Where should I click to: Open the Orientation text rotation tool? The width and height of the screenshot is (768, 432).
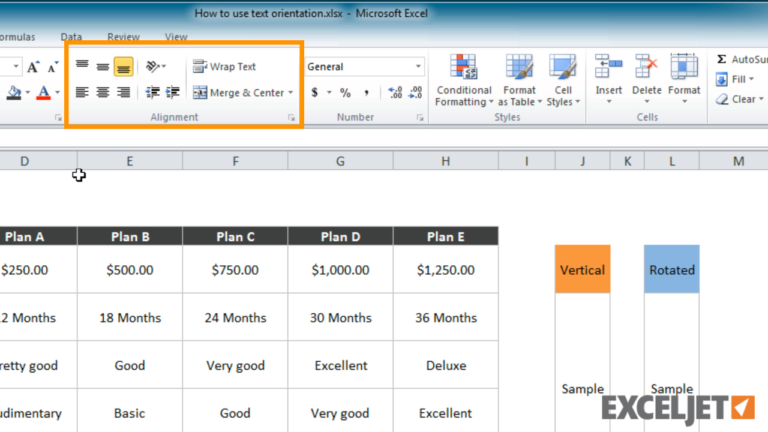(154, 67)
